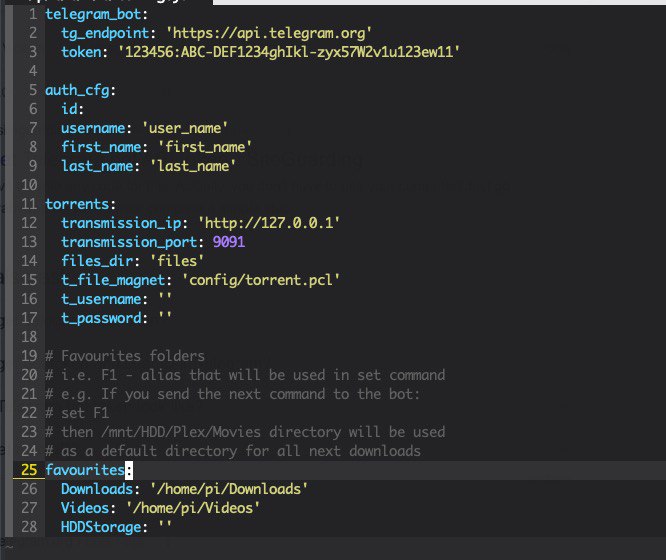Click the 'HDDStorage' key on line 28

click(101, 527)
